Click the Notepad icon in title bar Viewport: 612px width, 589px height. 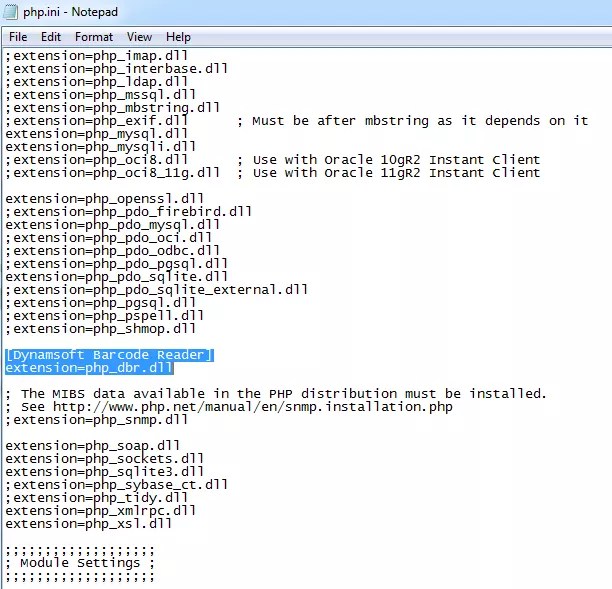(9, 11)
